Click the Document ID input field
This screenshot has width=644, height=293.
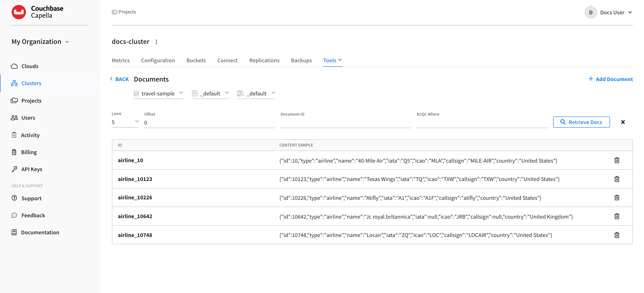345,123
